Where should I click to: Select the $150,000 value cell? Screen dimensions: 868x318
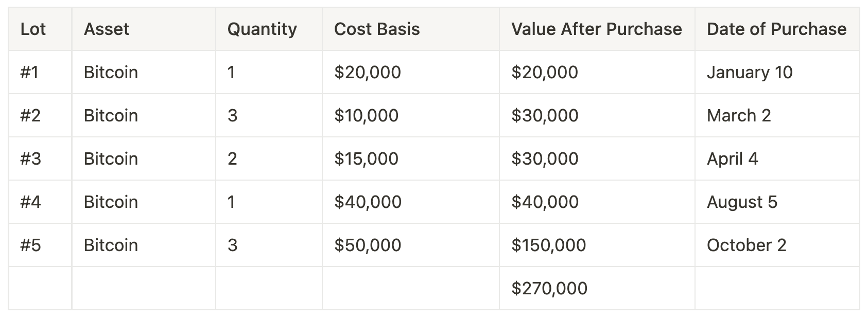(x=548, y=245)
